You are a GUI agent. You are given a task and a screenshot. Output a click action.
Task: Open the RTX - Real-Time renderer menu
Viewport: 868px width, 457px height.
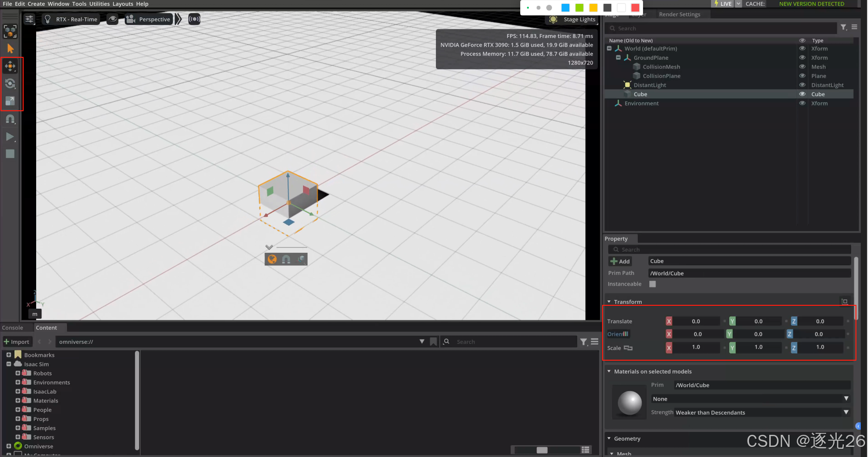click(71, 19)
